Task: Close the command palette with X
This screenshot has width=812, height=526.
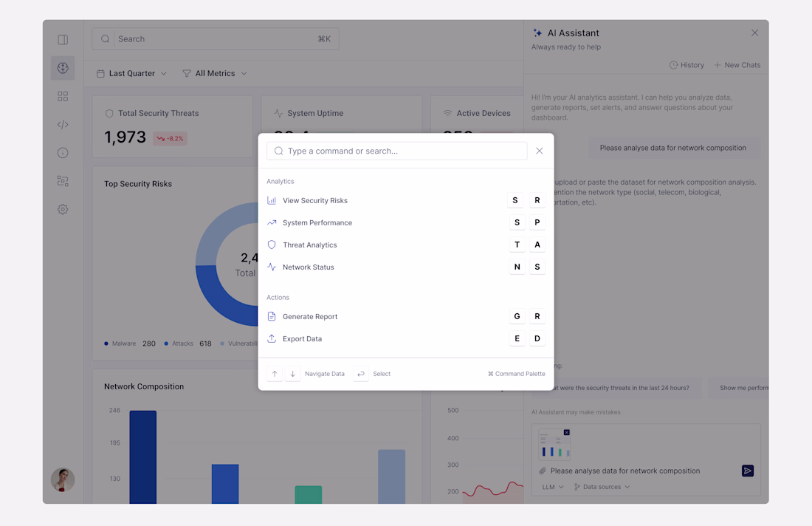Action: (539, 151)
